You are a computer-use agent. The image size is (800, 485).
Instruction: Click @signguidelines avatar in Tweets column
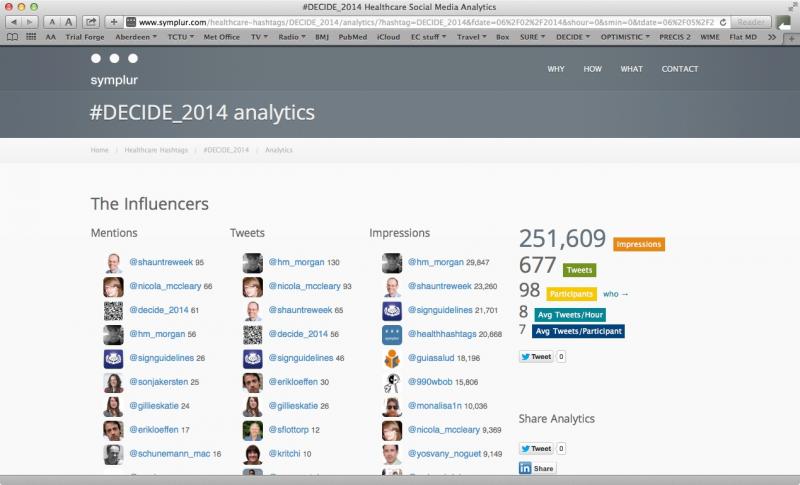pyautogui.click(x=253, y=359)
